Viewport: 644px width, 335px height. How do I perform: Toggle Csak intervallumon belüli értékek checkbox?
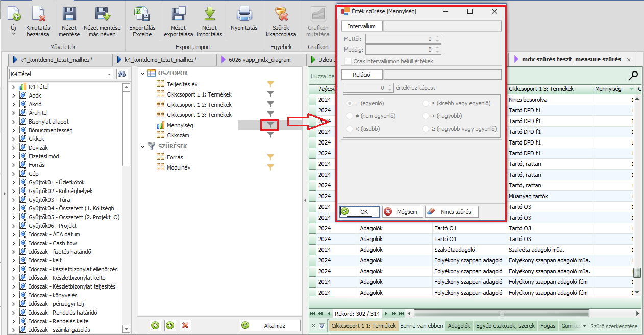349,61
